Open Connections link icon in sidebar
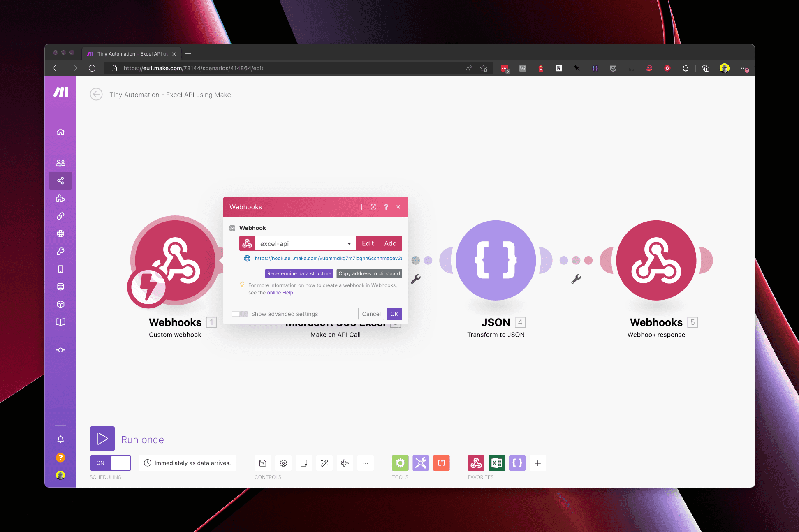This screenshot has width=799, height=532. [x=60, y=216]
